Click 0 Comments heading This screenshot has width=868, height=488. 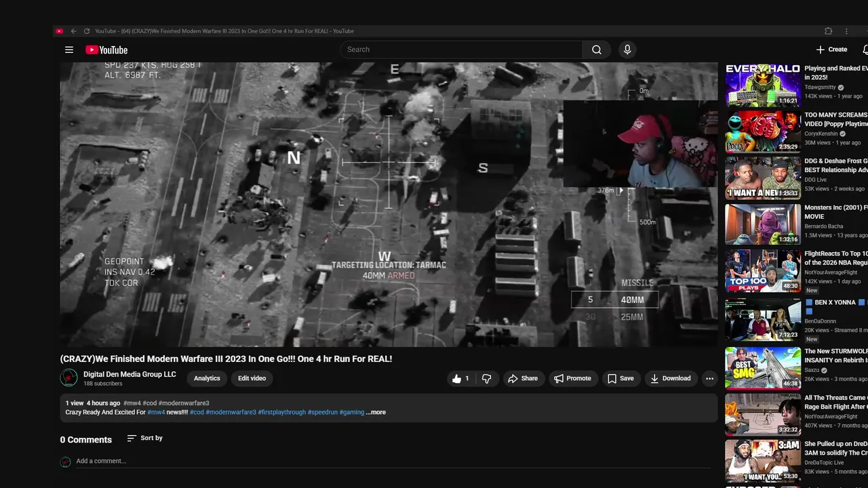click(86, 440)
